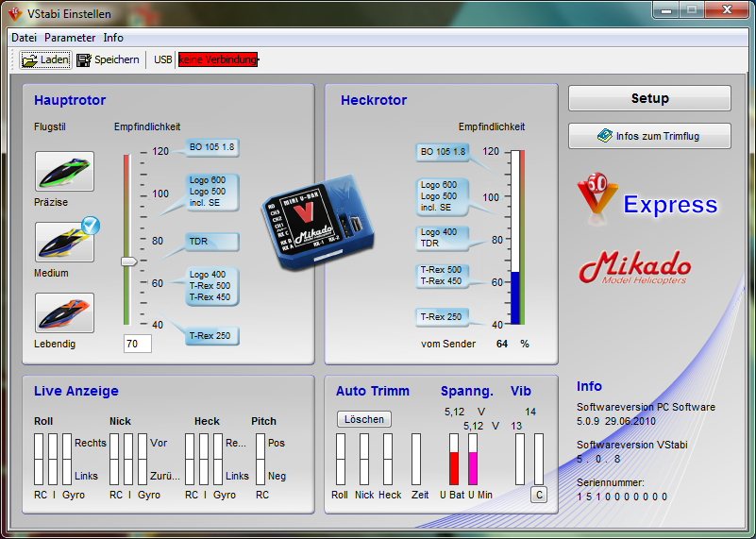Click the Roll RC bar in Live Anzeige
Image resolution: width=756 pixels, height=539 pixels.
pyautogui.click(x=39, y=459)
